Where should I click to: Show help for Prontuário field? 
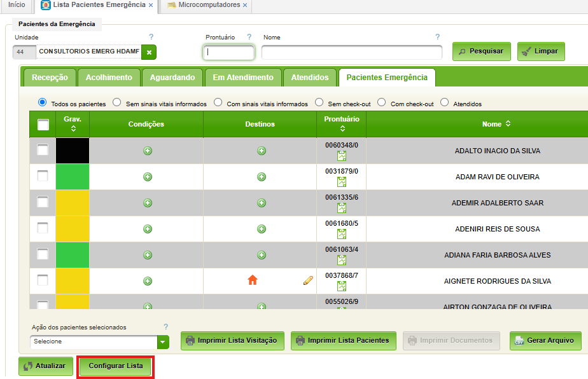[x=249, y=37]
